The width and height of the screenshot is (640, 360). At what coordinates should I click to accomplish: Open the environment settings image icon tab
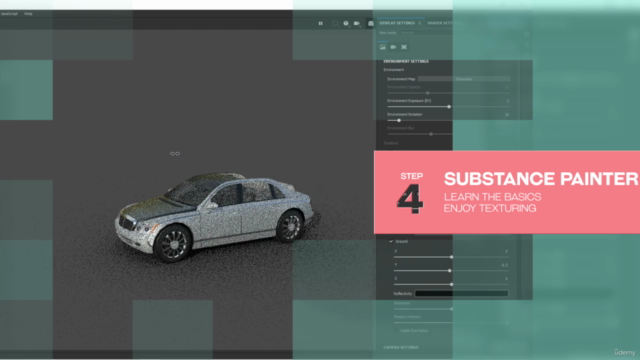pyautogui.click(x=382, y=47)
